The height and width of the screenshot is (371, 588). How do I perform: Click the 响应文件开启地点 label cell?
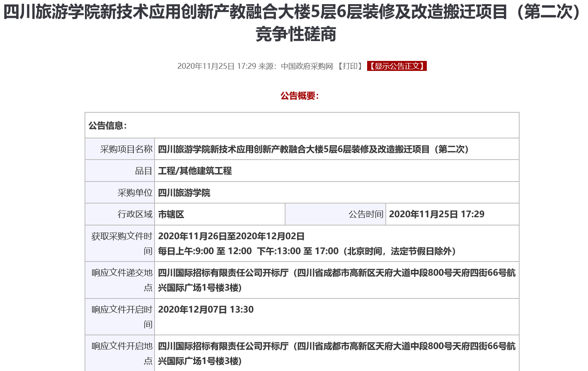[x=120, y=353]
